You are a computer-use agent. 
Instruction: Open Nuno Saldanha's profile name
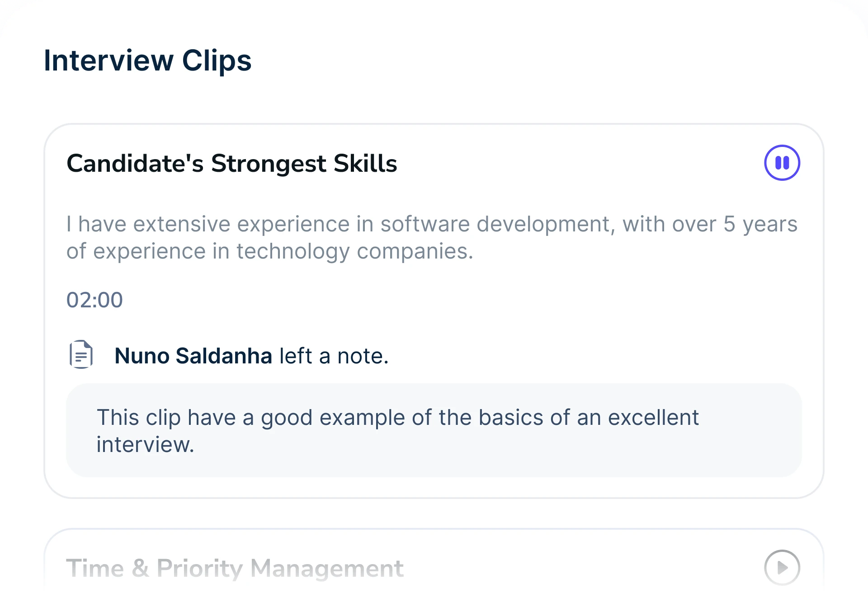click(x=193, y=356)
